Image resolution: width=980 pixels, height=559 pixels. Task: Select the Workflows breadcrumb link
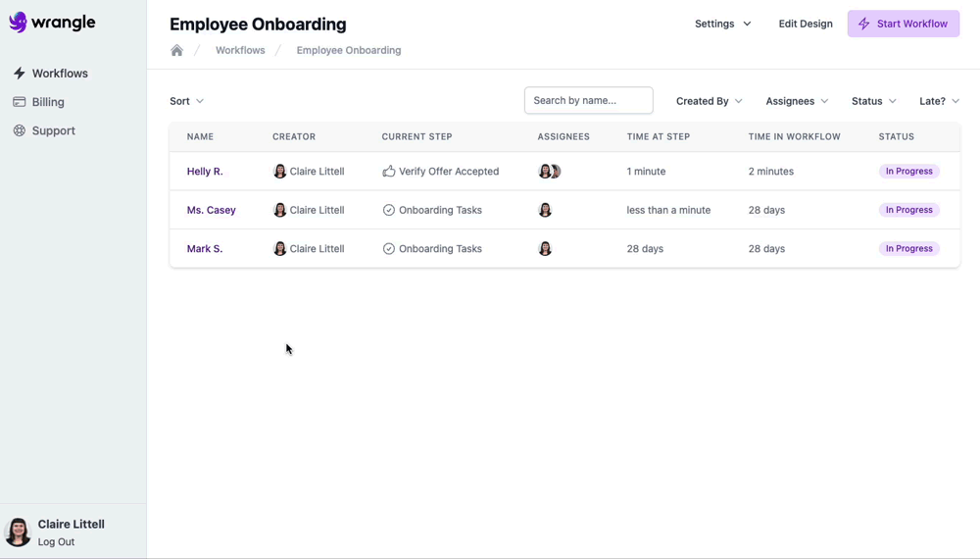point(240,50)
